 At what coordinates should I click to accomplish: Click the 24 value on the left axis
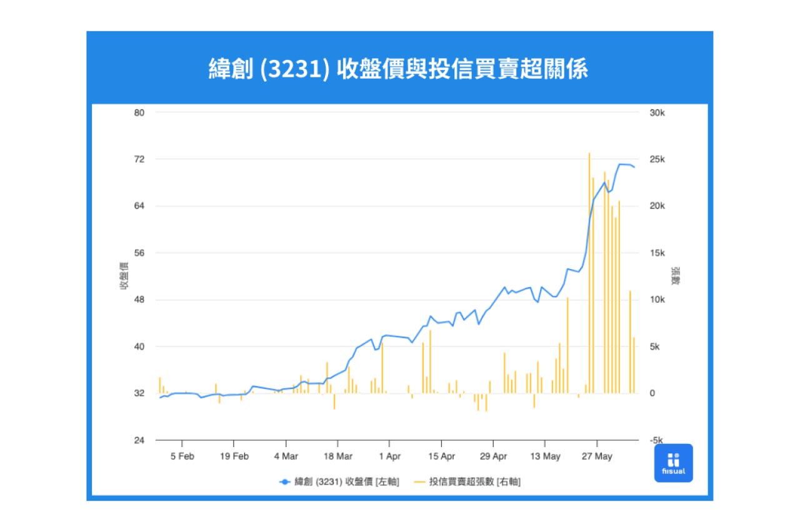click(139, 440)
